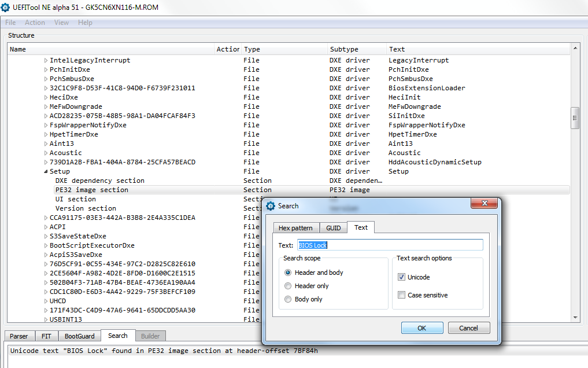Collapse the Setup tree node

point(46,171)
